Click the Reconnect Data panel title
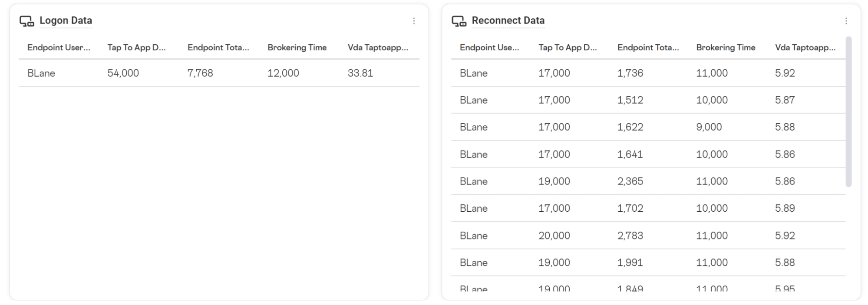868x305 pixels. (x=508, y=20)
